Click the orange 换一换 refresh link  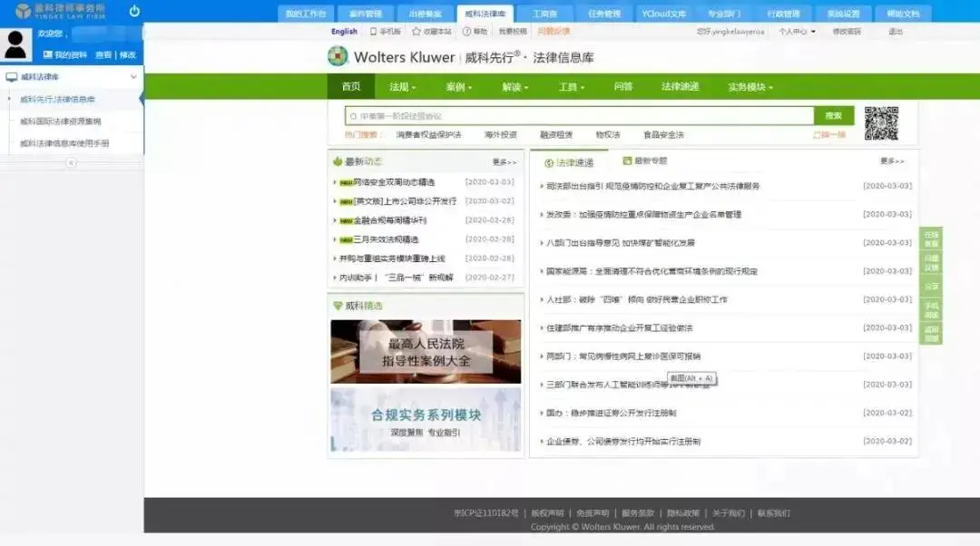829,135
